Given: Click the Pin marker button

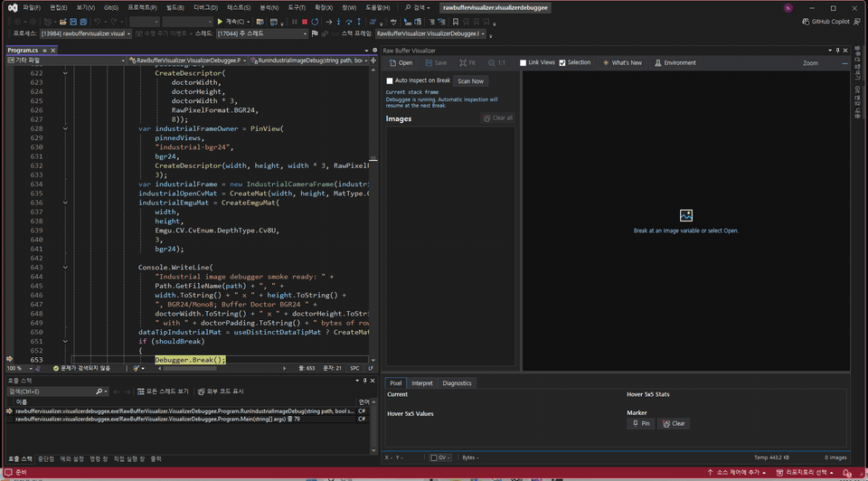Looking at the screenshot, I should click(641, 423).
